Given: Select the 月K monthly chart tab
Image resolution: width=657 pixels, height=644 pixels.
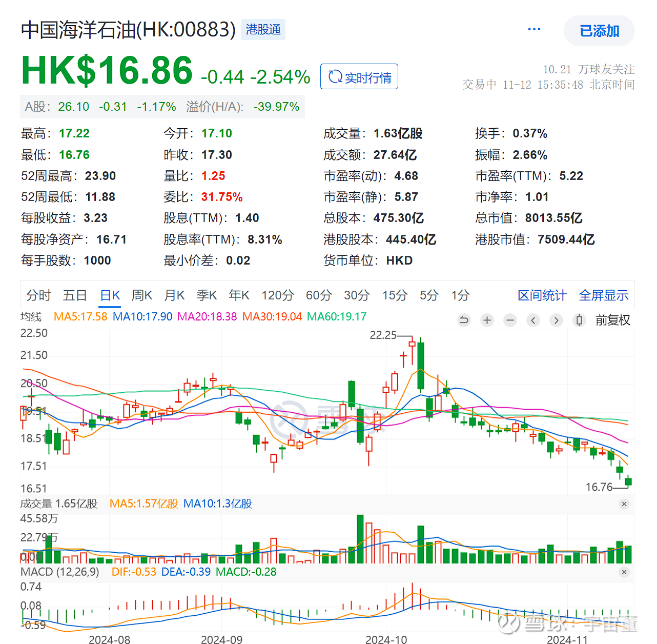Looking at the screenshot, I should [174, 295].
